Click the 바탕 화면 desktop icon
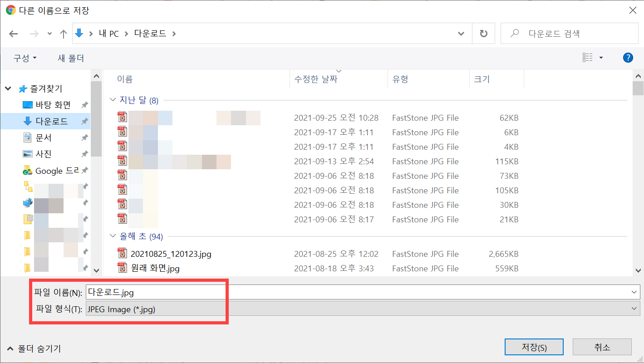 tap(28, 105)
